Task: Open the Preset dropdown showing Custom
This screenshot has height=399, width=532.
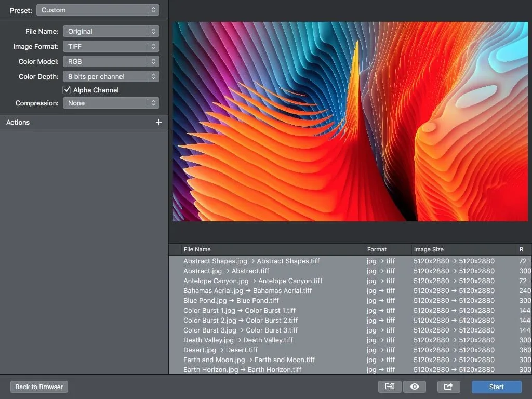Action: 98,10
